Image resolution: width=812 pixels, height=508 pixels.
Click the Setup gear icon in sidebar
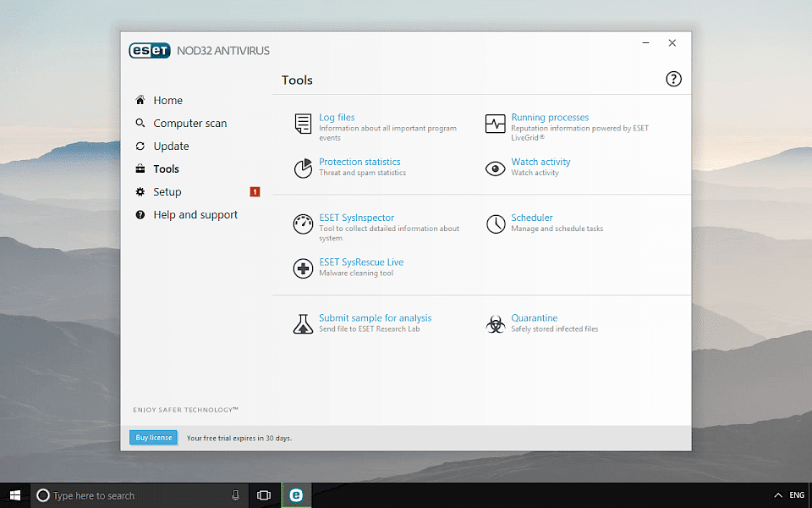(x=140, y=192)
